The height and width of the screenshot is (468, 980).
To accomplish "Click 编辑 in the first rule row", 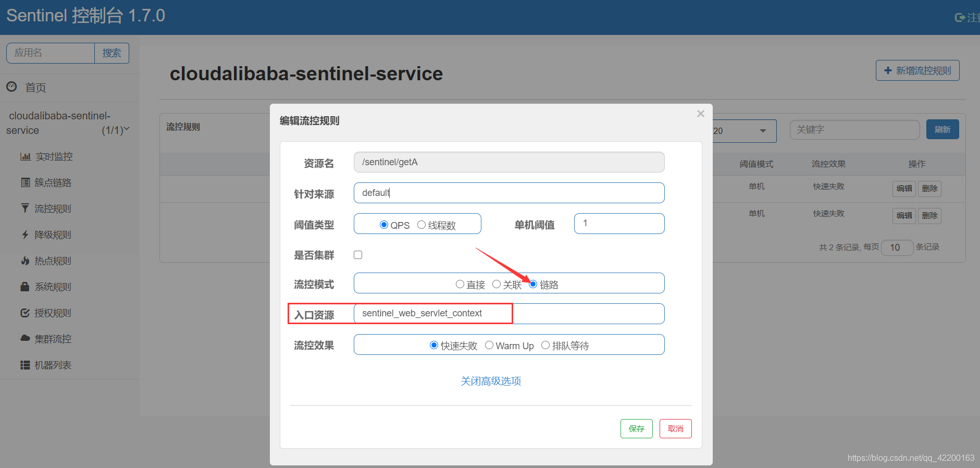I will pos(904,188).
